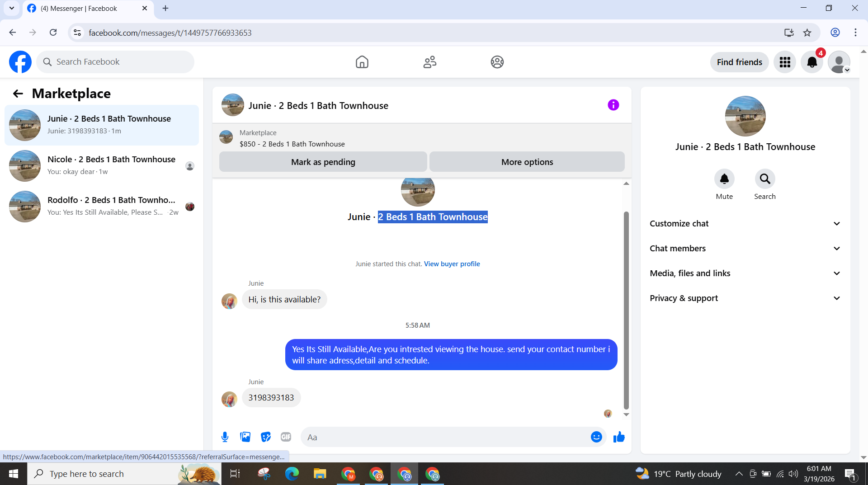Click the Hi, is this available? bubble
Screen dimensions: 868x485
[284, 300]
